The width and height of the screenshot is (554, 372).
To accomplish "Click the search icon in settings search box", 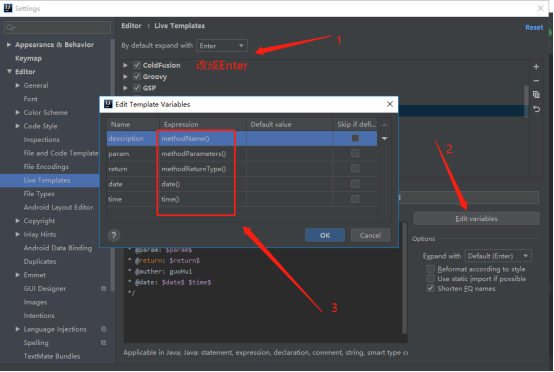I will (11, 28).
